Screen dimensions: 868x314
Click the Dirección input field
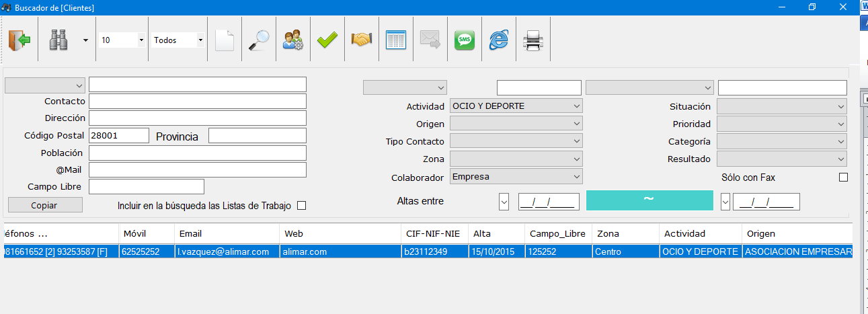pyautogui.click(x=198, y=118)
